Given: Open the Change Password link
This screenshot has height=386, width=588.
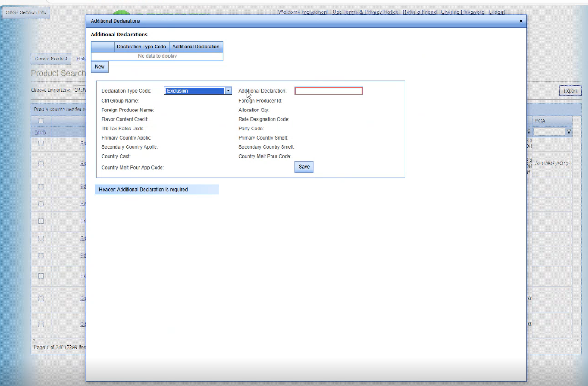Looking at the screenshot, I should pyautogui.click(x=462, y=12).
